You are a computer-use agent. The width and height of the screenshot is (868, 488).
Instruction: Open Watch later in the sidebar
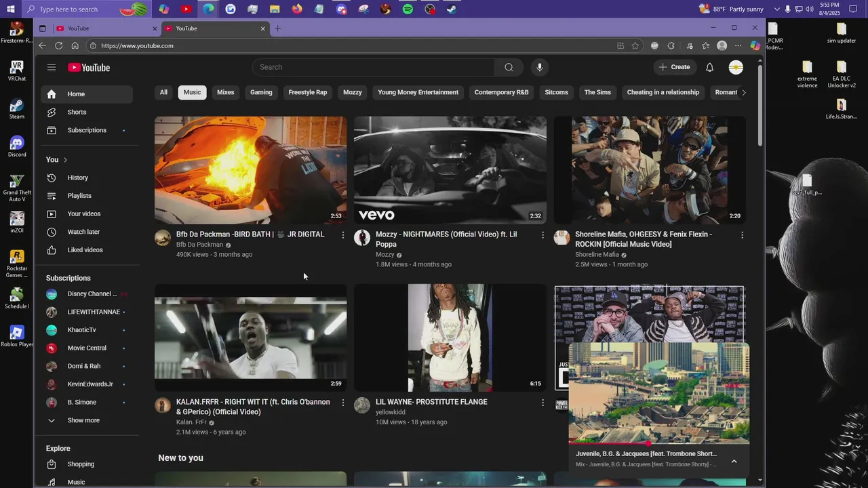(x=87, y=232)
